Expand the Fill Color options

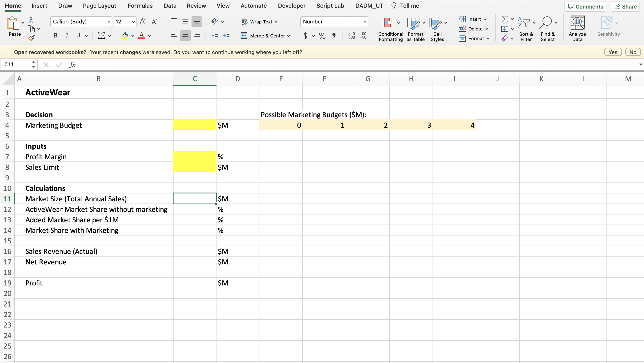coord(133,35)
